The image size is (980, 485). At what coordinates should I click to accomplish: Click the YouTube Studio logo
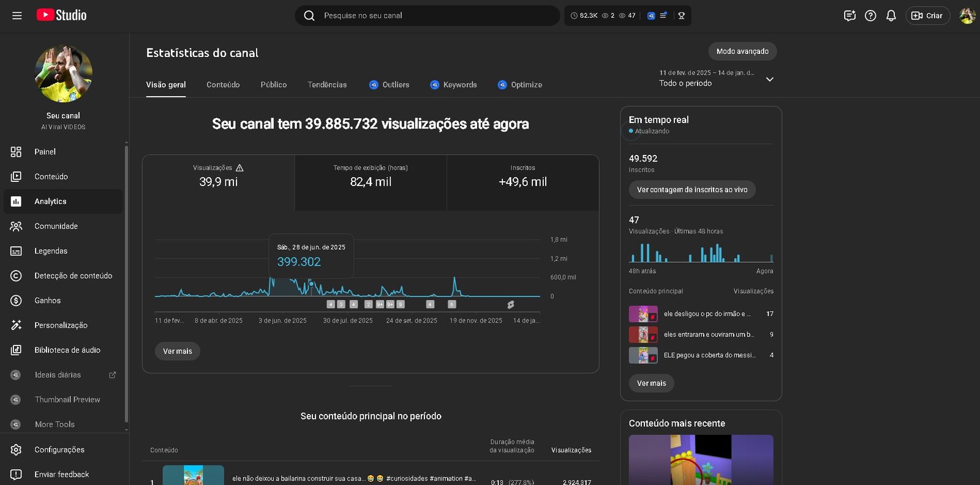point(62,15)
